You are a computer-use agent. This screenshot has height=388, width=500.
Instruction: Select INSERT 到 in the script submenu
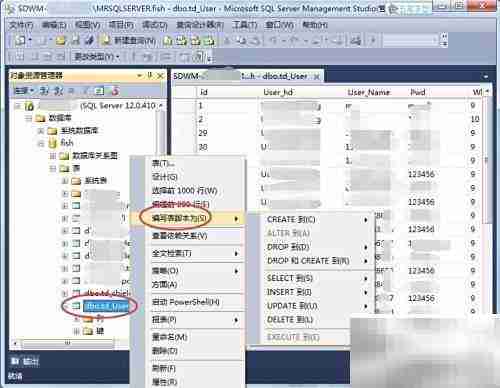(317, 292)
